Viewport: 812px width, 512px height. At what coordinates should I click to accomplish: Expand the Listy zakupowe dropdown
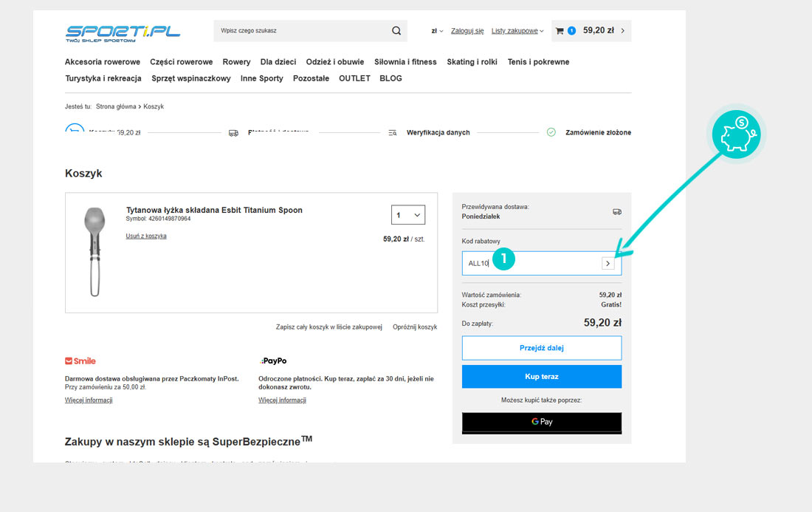[517, 31]
